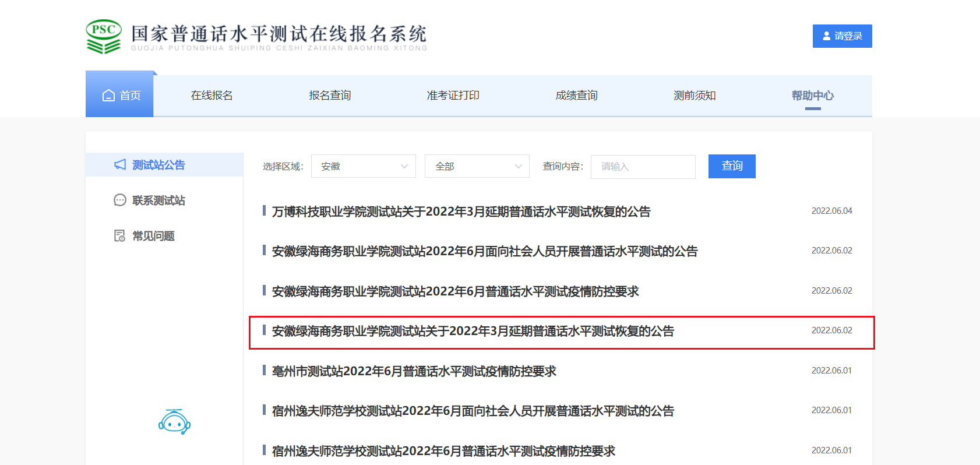Open 安徽绿海商务 6月疫情防控要求 notice
980x465 pixels.
coord(455,291)
